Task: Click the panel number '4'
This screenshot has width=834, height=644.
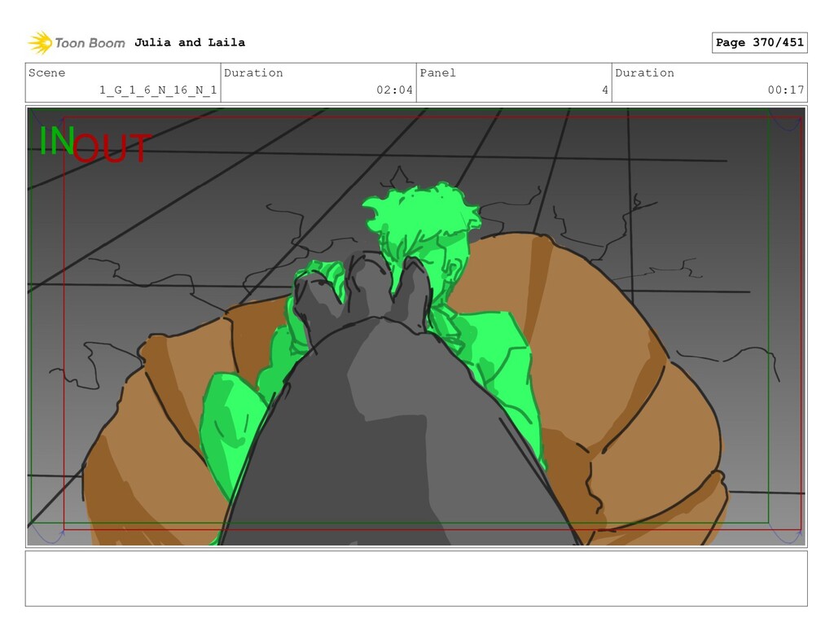Action: (x=605, y=90)
